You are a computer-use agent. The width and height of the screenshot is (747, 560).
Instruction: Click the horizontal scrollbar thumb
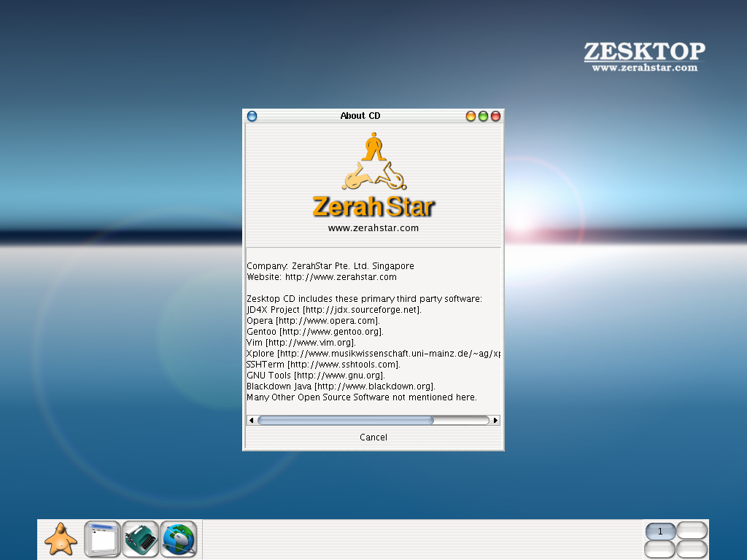345,420
